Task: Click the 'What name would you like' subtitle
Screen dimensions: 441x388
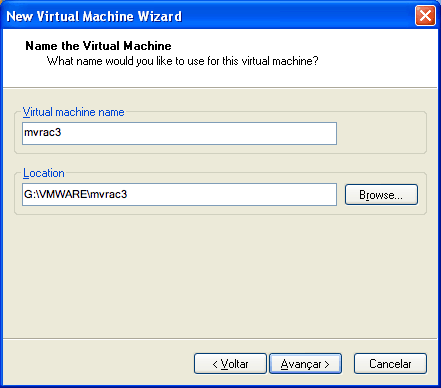Action: [x=182, y=61]
